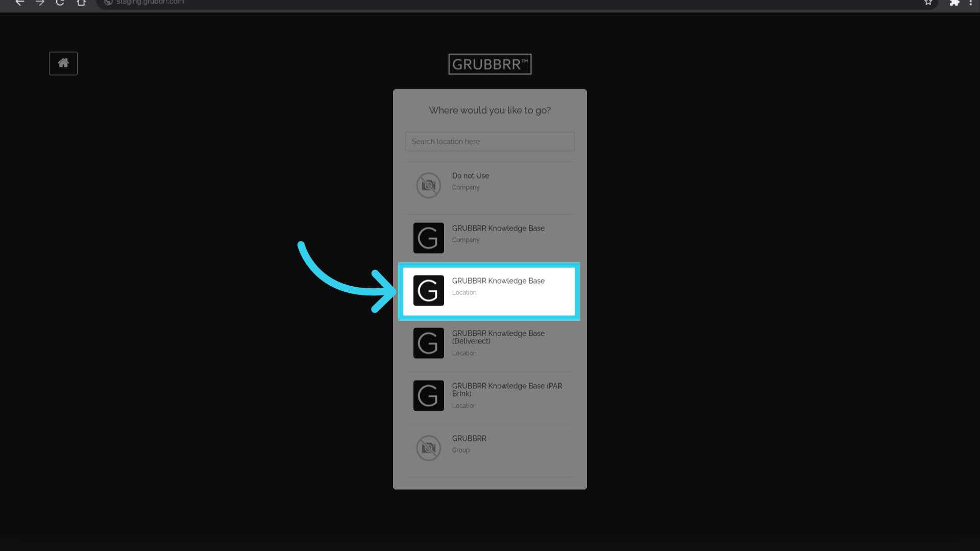Image resolution: width=980 pixels, height=551 pixels.
Task: Select the GRUBBRR Group entry
Action: coord(490,450)
